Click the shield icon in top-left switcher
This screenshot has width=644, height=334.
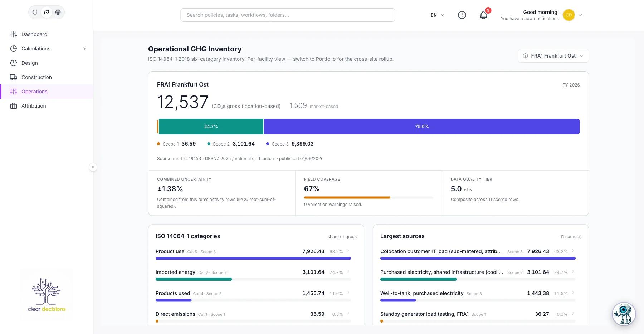pyautogui.click(x=35, y=12)
